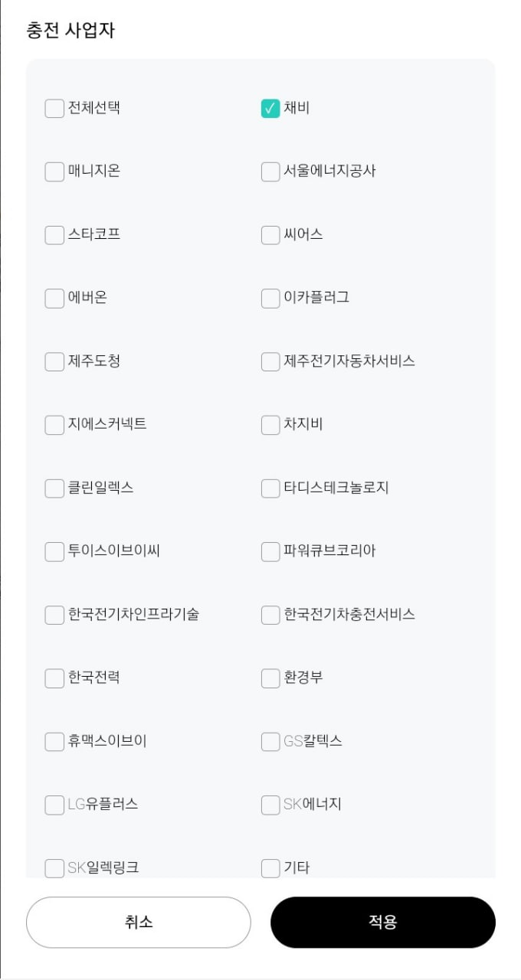
Task: Click the 적용 apply button
Action: (x=383, y=923)
